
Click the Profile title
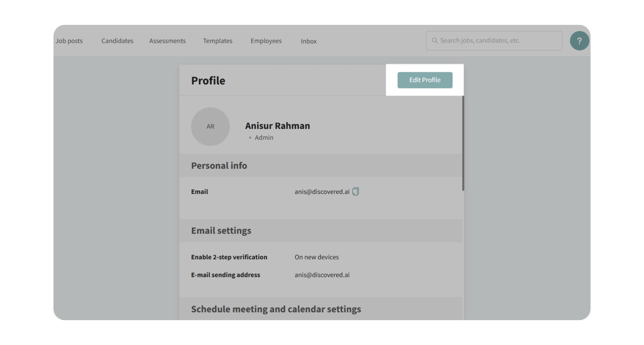pos(208,80)
